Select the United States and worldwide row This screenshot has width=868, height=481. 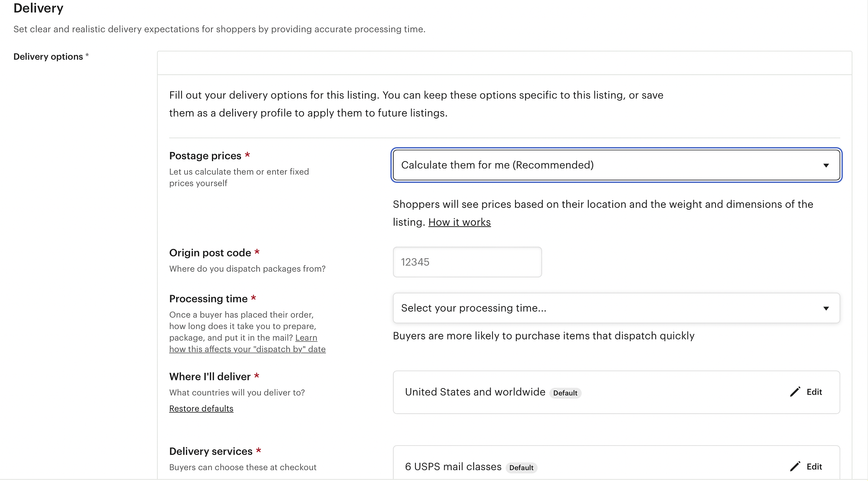(616, 392)
